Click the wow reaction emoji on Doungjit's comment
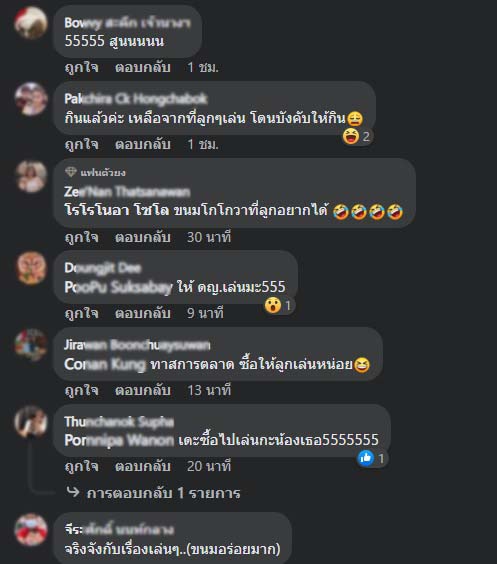 coord(273,305)
